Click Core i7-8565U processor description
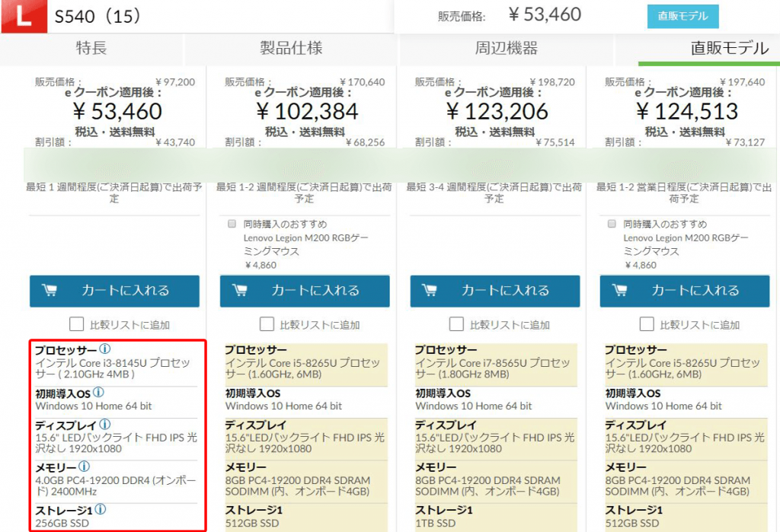Image resolution: width=780 pixels, height=532 pixels. point(493,368)
